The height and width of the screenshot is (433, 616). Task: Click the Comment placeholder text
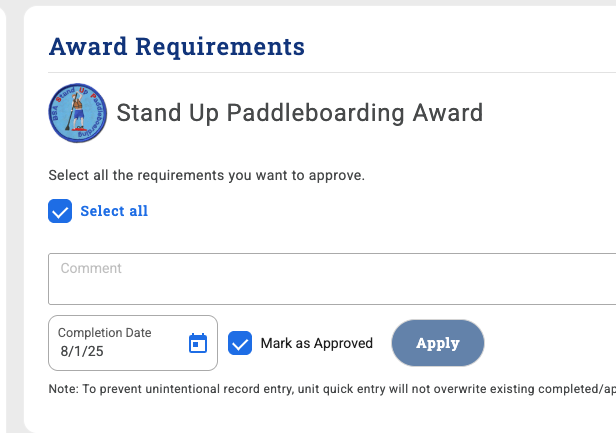click(x=91, y=268)
